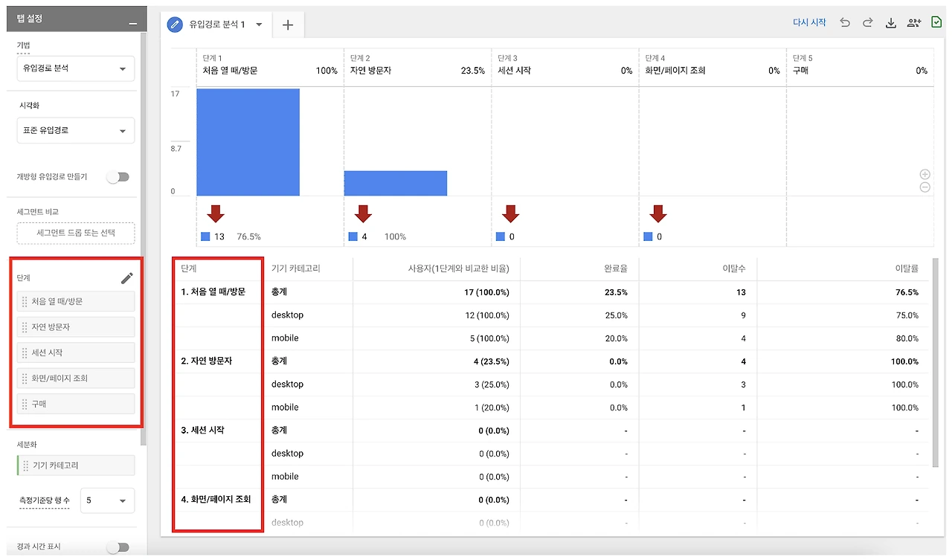Screen dimensions: 952x560
Task: Click the blue legend swatch beside 13
Action: (x=205, y=236)
